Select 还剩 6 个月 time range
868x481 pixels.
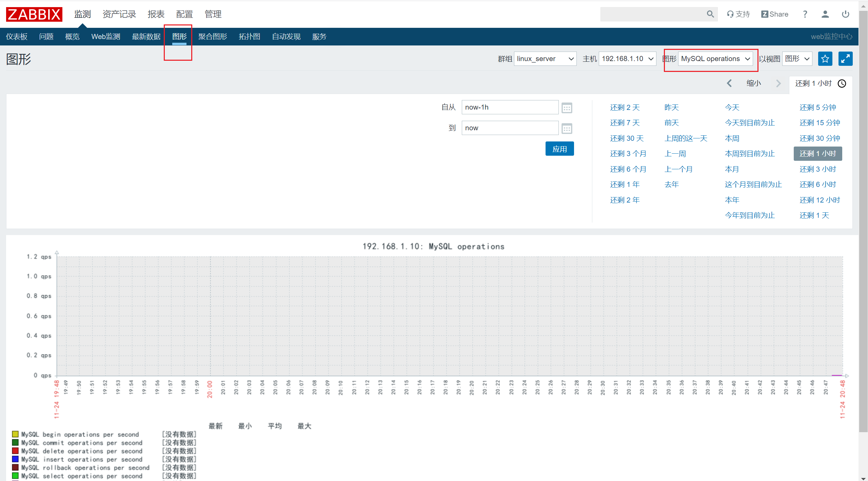[x=628, y=169]
